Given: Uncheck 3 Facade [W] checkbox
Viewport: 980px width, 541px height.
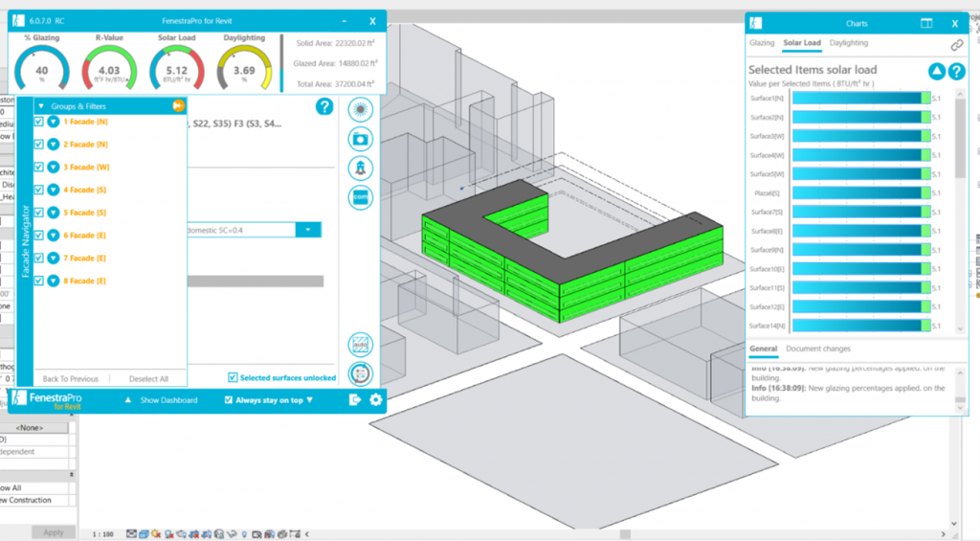Looking at the screenshot, I should tap(38, 167).
